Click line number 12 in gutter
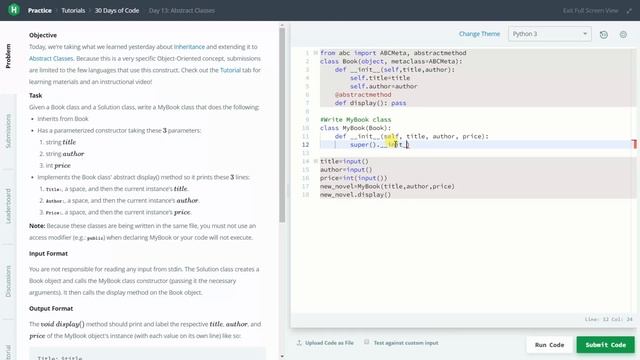The image size is (640, 360). coord(305,144)
